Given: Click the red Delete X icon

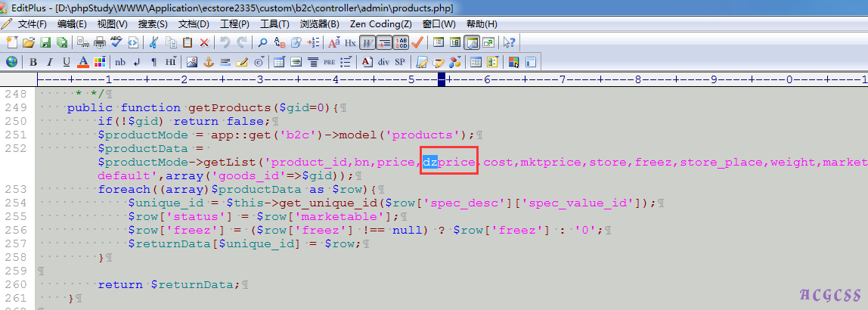Looking at the screenshot, I should [x=204, y=42].
